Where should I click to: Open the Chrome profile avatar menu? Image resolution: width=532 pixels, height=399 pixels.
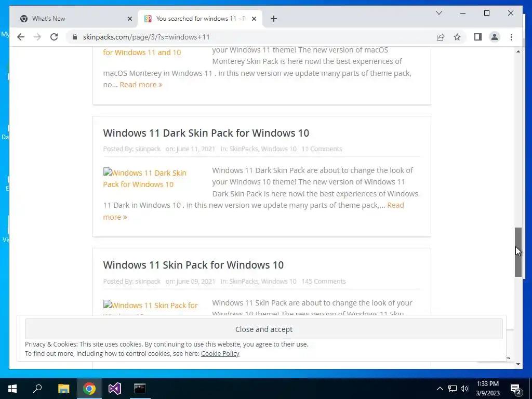click(x=495, y=37)
